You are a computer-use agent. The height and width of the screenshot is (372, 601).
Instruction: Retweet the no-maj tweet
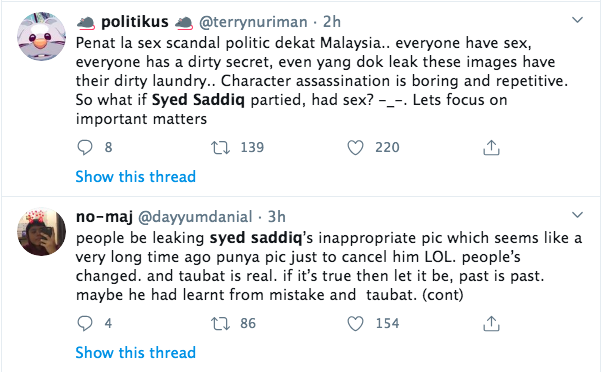pos(220,323)
